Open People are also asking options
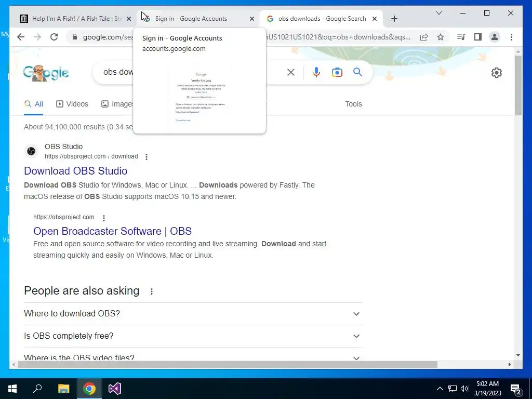532x399 pixels. [x=152, y=291]
